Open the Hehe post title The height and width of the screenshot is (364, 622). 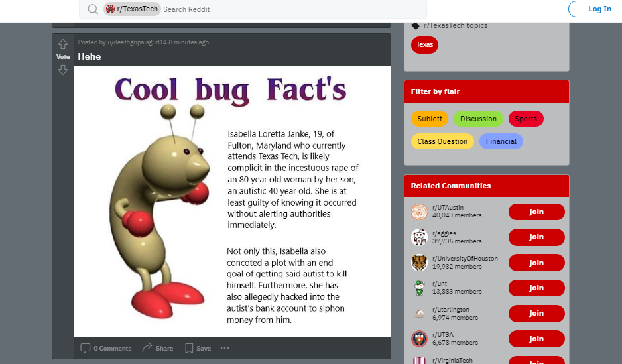tap(90, 57)
